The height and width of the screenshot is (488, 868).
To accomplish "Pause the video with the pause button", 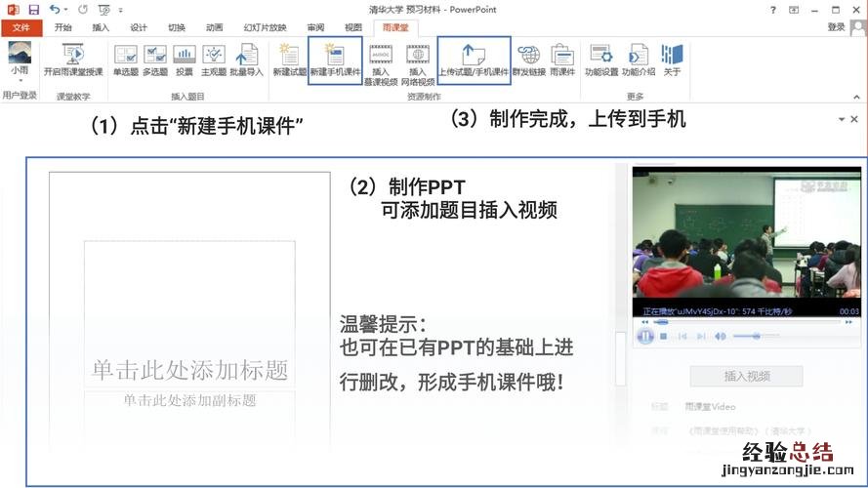I will (645, 336).
